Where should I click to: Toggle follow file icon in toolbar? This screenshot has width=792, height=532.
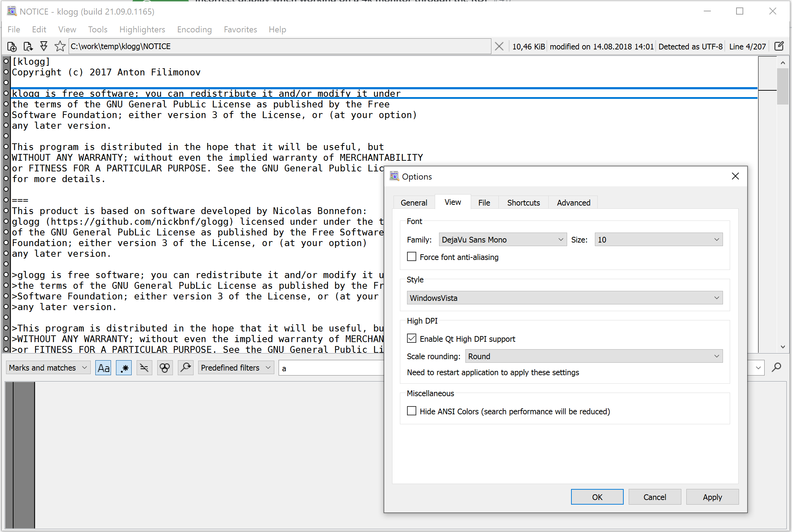tap(44, 47)
